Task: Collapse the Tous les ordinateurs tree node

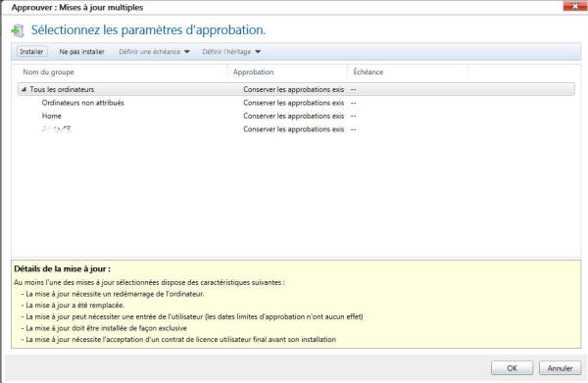Action: (24, 89)
